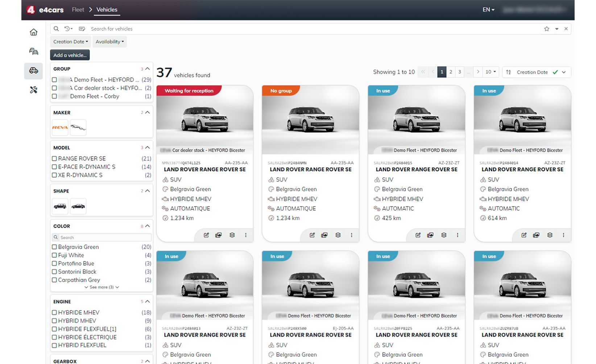Image resolution: width=596 pixels, height=364 pixels.
Task: Go to the next results page arrow
Action: click(478, 72)
